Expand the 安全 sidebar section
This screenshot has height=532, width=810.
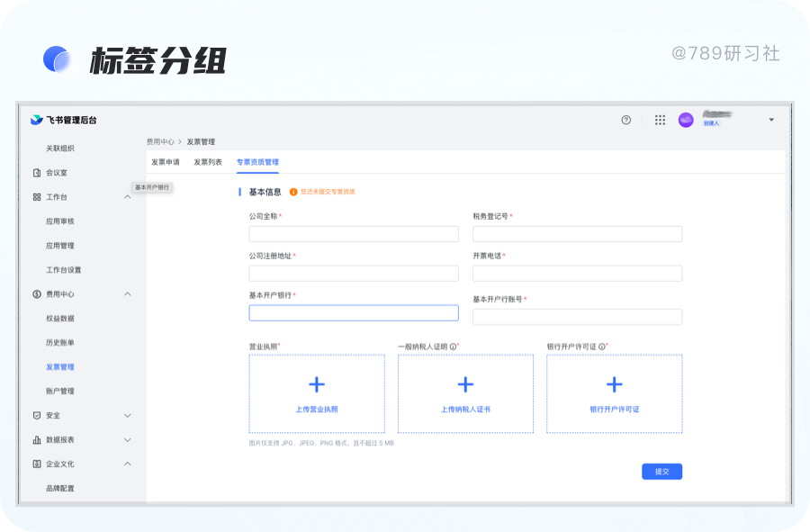tap(128, 415)
